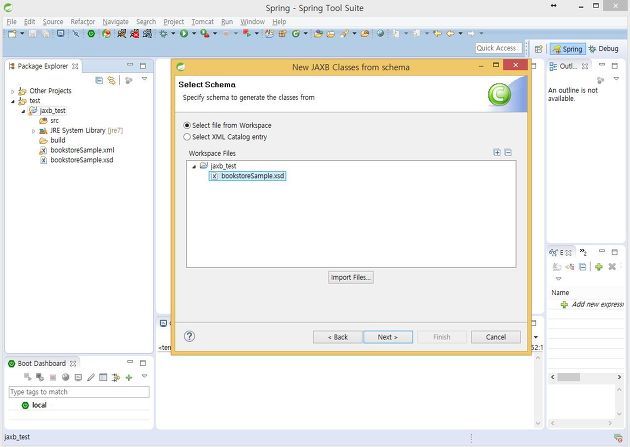Image resolution: width=630 pixels, height=447 pixels.
Task: Switch to the Debug perspective
Action: pos(603,49)
